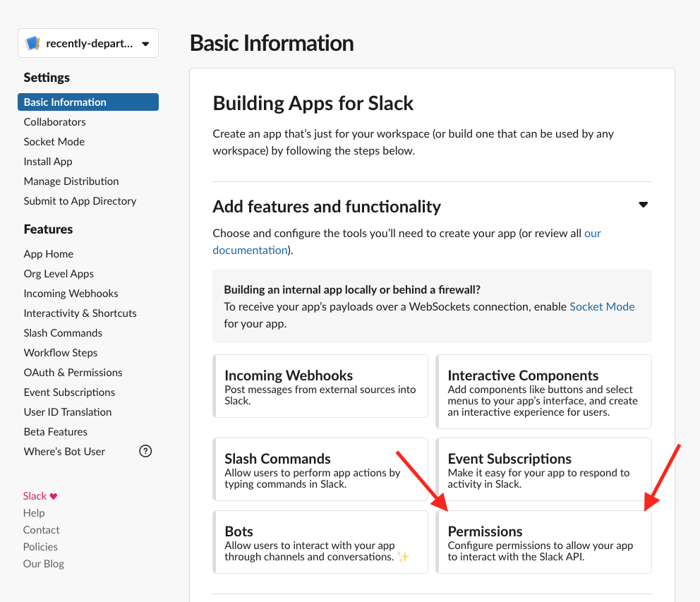Image resolution: width=700 pixels, height=602 pixels.
Task: Open the app selector dropdown arrow
Action: (x=145, y=44)
